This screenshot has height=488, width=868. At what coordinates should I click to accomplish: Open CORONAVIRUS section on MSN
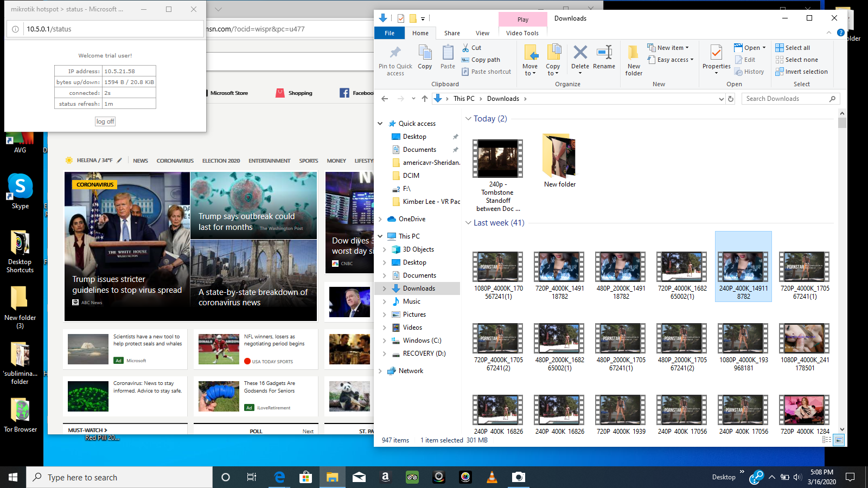point(175,160)
